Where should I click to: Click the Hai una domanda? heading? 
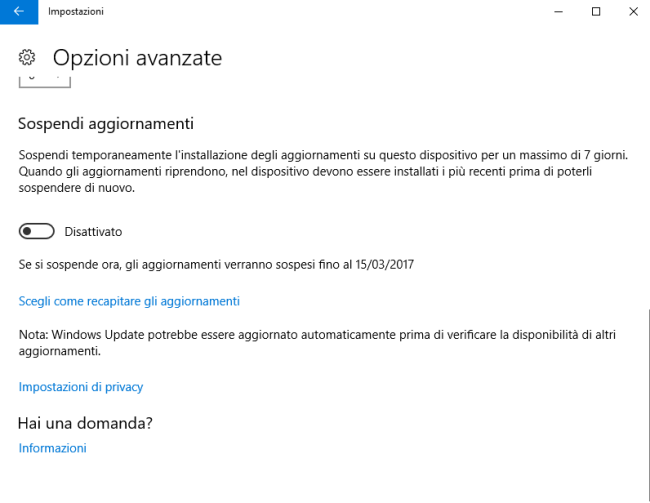(x=85, y=423)
